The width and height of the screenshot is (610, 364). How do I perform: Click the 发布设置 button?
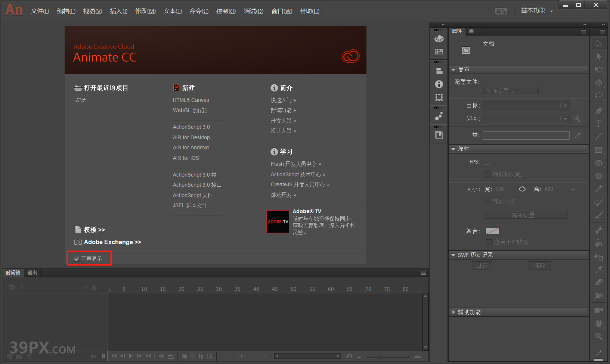click(511, 91)
